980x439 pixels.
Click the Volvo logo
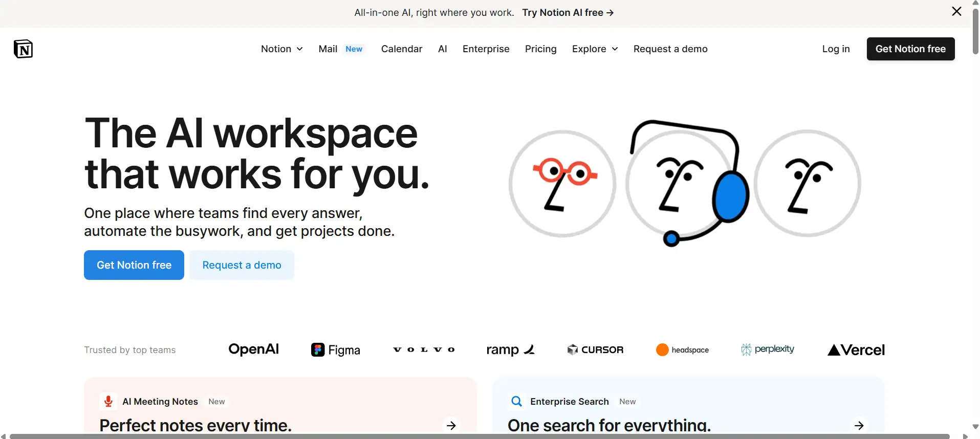point(424,349)
